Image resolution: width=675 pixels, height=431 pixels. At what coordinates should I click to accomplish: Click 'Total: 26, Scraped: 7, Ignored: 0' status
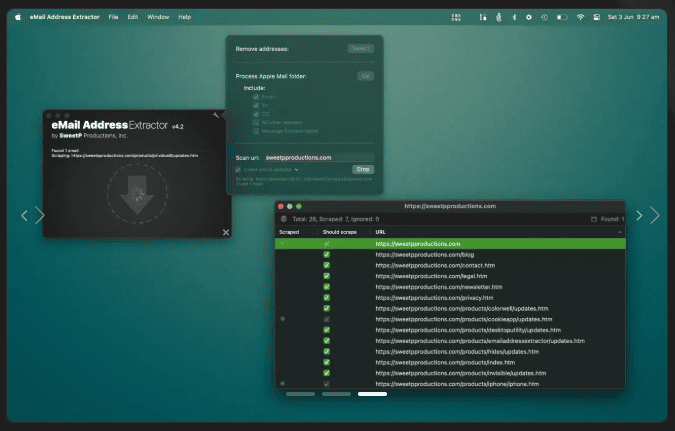(336, 219)
